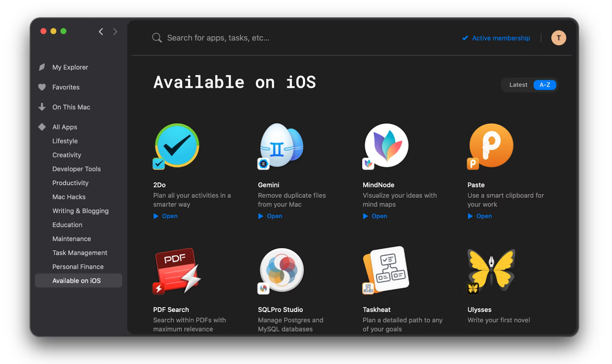
Task: Open the user profile avatar T
Action: coord(558,38)
